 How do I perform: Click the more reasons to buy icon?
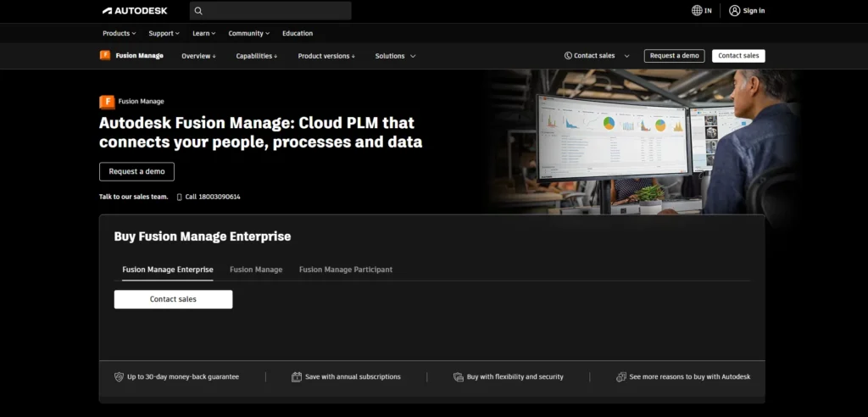pyautogui.click(x=621, y=376)
